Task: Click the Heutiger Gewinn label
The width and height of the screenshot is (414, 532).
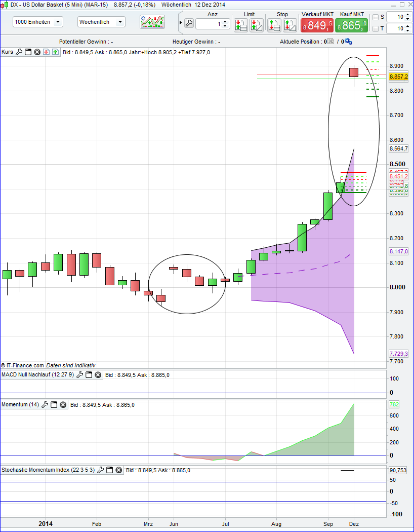Action: tap(196, 42)
